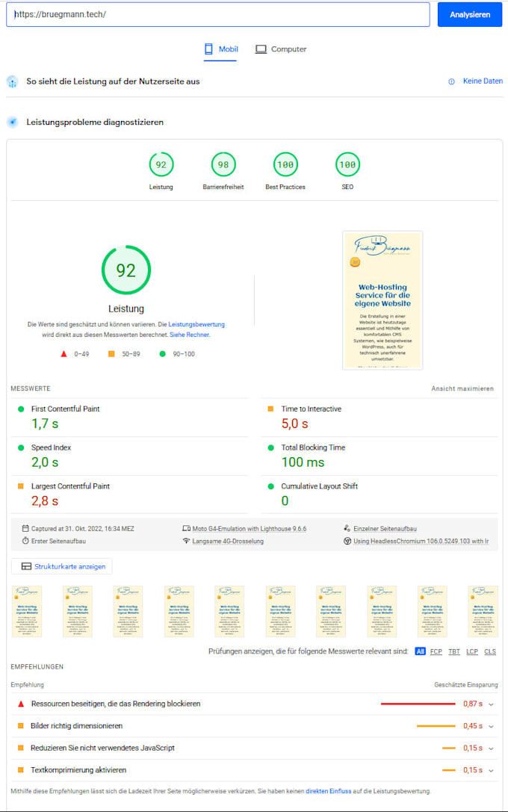Click the first filmstrip thumbnail
The image size is (508, 812).
[x=26, y=611]
